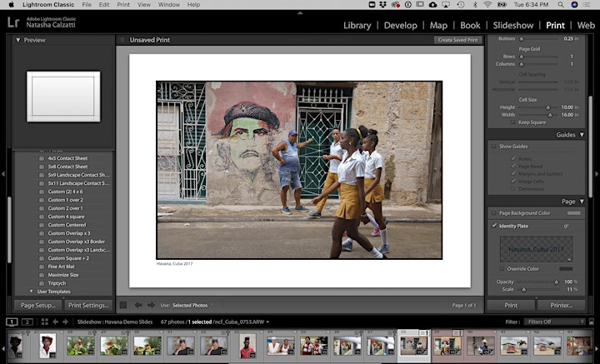Open second window display button 2
Viewport: 600px width, 364px height.
(27, 322)
